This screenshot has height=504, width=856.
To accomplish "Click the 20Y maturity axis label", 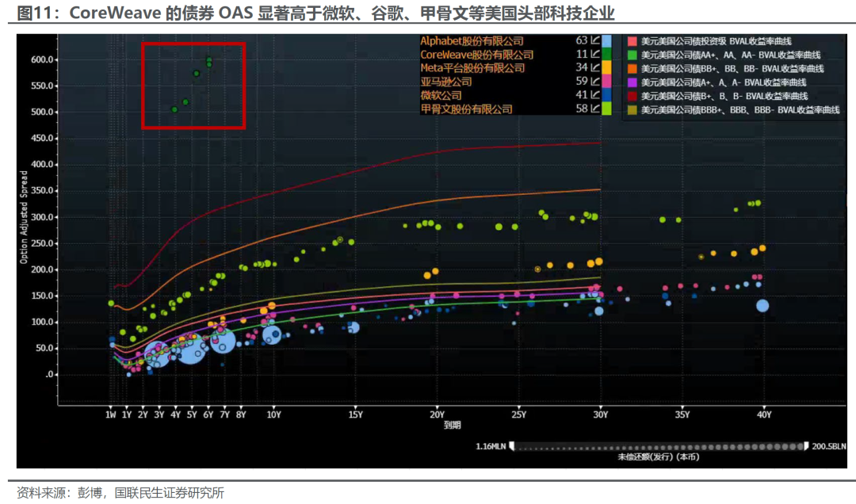I will (x=437, y=415).
